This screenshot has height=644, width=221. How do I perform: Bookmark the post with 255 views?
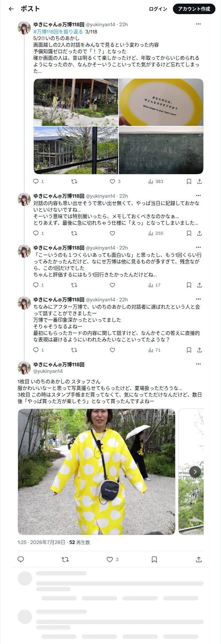point(189,233)
